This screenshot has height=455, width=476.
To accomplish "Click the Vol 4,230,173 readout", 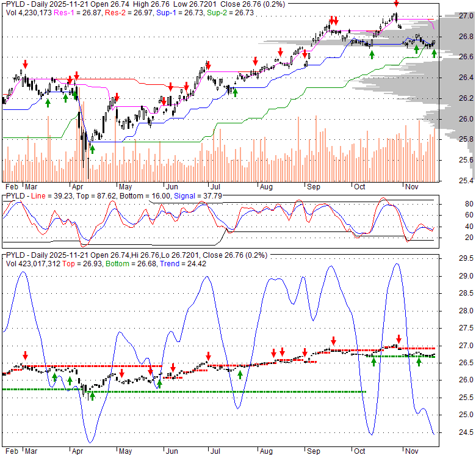I will (29, 13).
